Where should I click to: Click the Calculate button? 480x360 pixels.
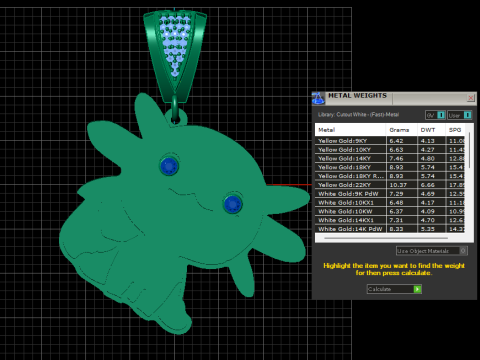pos(394,289)
